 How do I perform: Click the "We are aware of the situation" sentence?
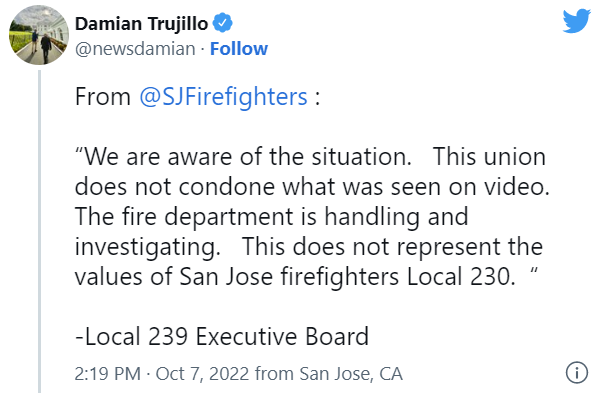coord(243,157)
